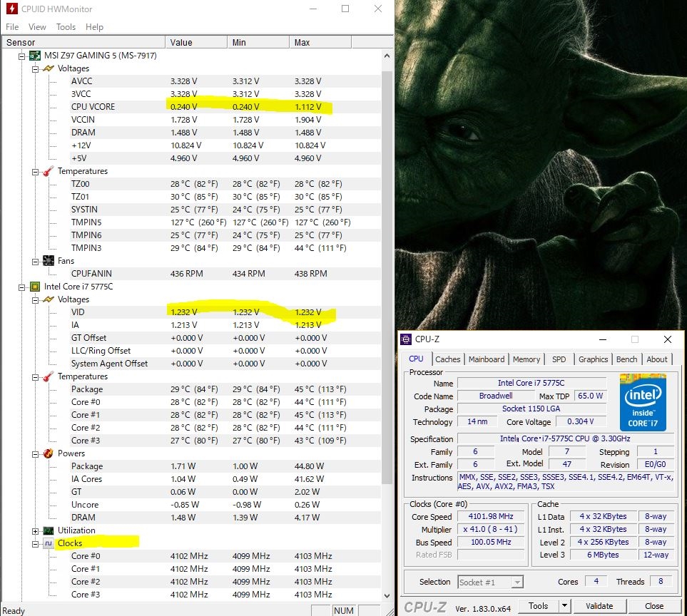Click the Intel inside Core i7 logo
687x616 pixels.
pos(643,402)
